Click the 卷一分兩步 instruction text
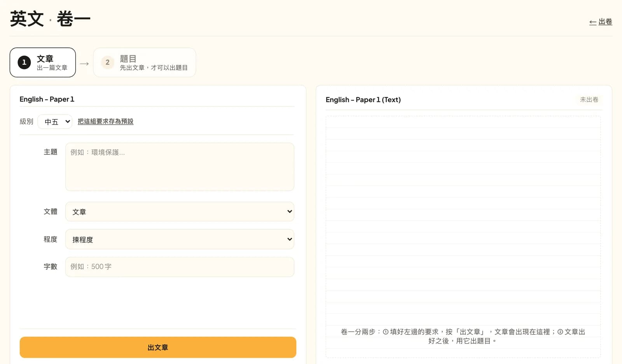 [463, 336]
